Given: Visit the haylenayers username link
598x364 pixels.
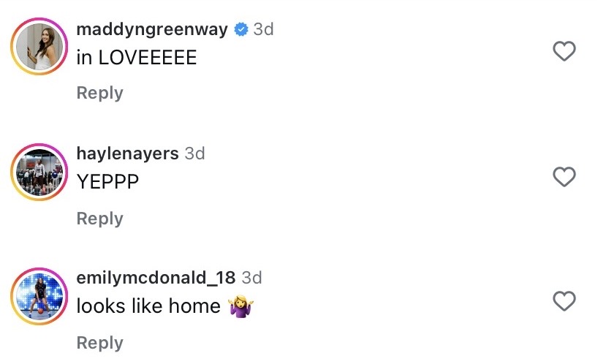Looking at the screenshot, I should click(127, 153).
